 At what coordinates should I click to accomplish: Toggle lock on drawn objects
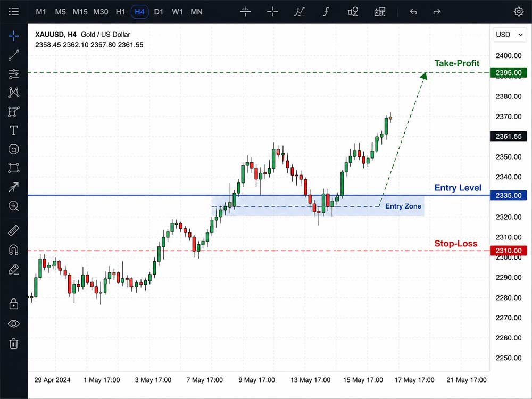click(14, 304)
